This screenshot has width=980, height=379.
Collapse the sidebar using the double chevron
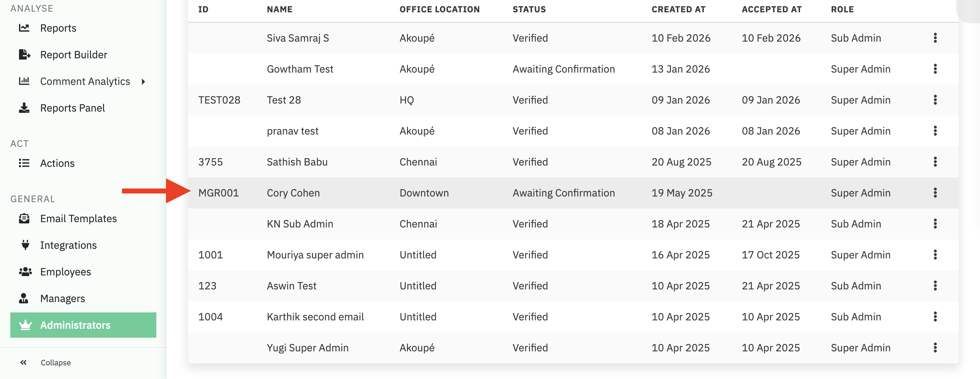point(24,363)
